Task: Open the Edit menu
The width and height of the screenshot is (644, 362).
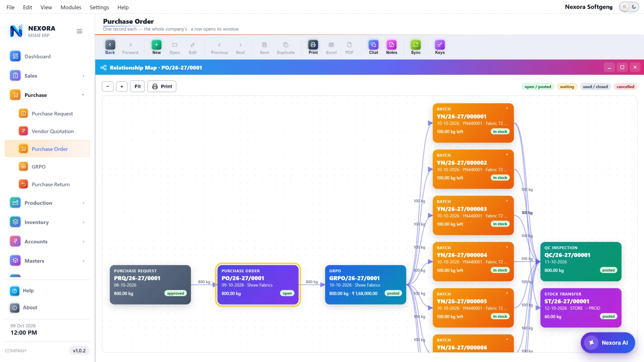Action: (28, 7)
